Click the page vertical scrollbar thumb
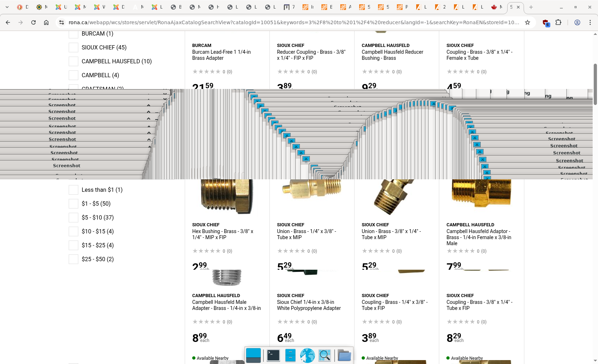598x364 pixels. pyautogui.click(x=595, y=84)
